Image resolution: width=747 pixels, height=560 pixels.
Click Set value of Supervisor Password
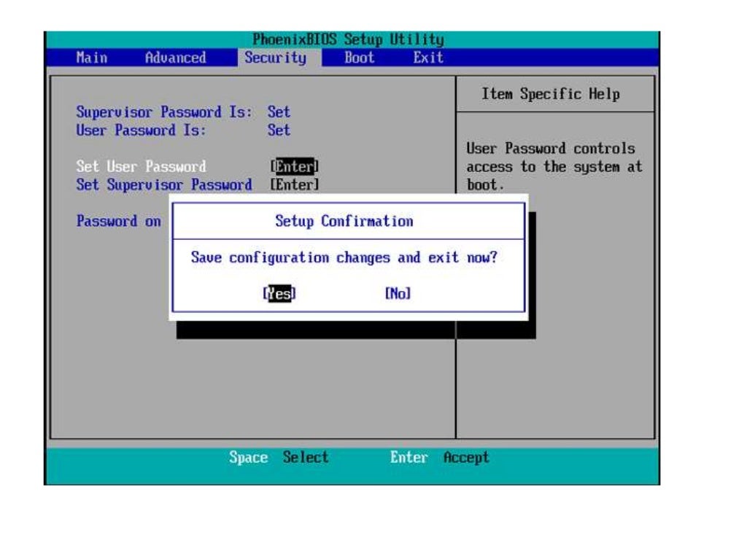tap(279, 112)
